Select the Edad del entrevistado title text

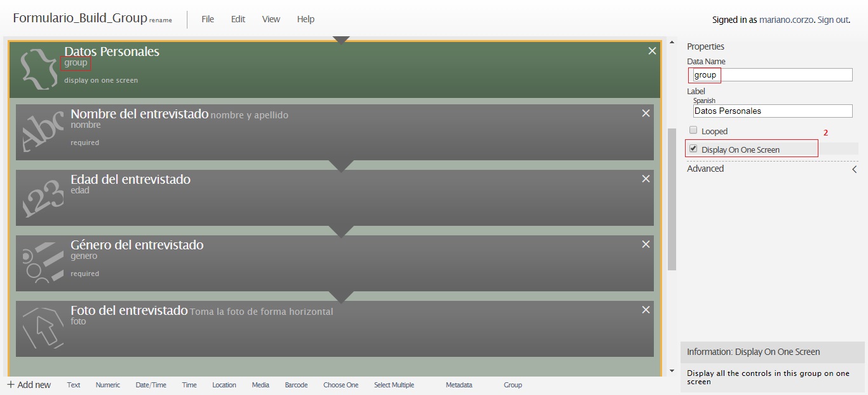point(130,179)
